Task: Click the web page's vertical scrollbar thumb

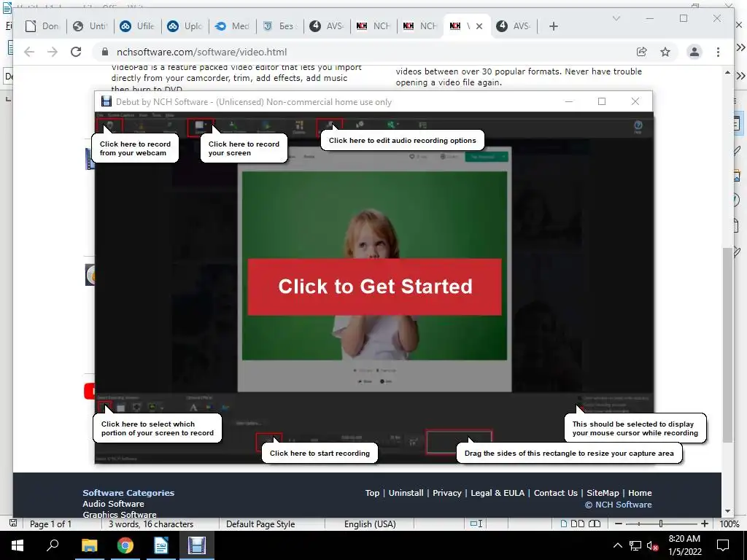Action: point(727,345)
